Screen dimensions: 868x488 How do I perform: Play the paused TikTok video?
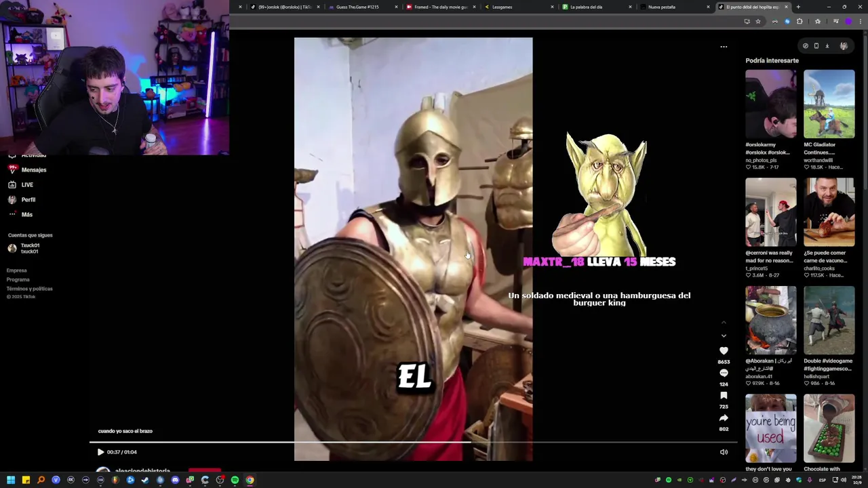click(100, 452)
